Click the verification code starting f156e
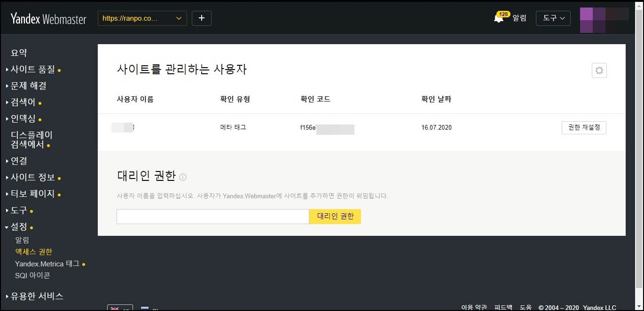The height and width of the screenshot is (311, 644). click(327, 128)
